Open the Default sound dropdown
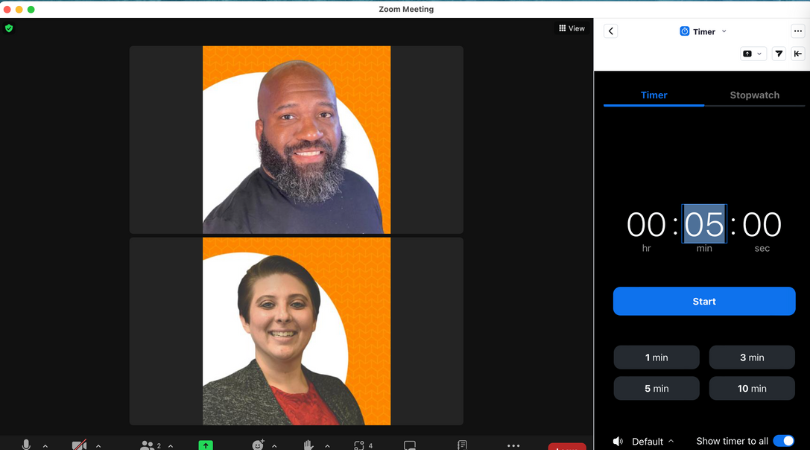This screenshot has height=450, width=810. point(652,441)
